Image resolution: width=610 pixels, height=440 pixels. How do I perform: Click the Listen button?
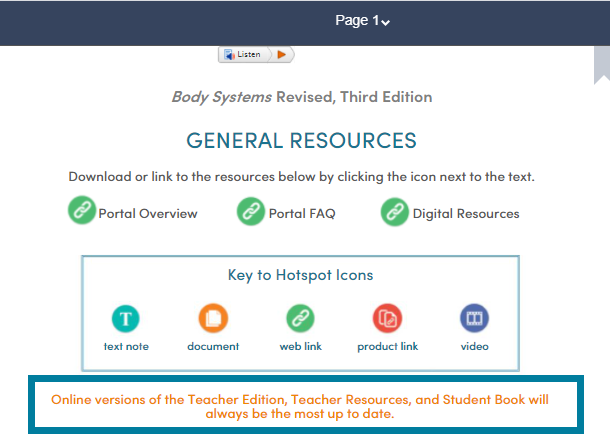245,54
